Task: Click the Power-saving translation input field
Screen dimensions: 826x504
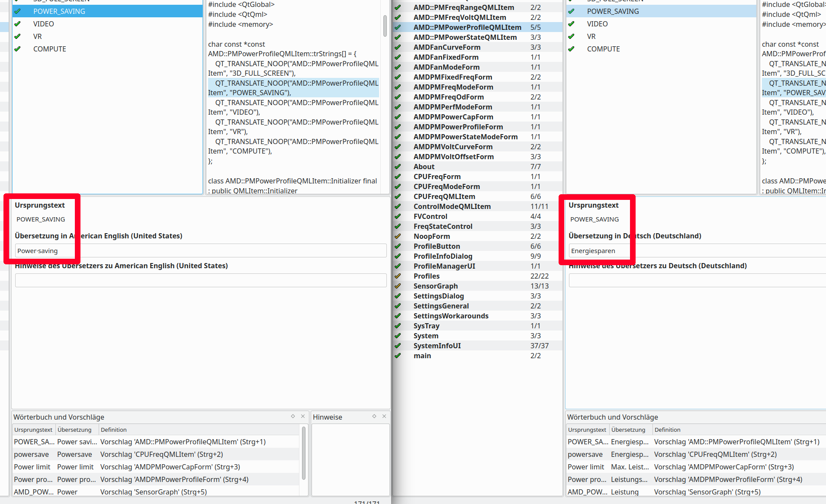Action: [201, 251]
